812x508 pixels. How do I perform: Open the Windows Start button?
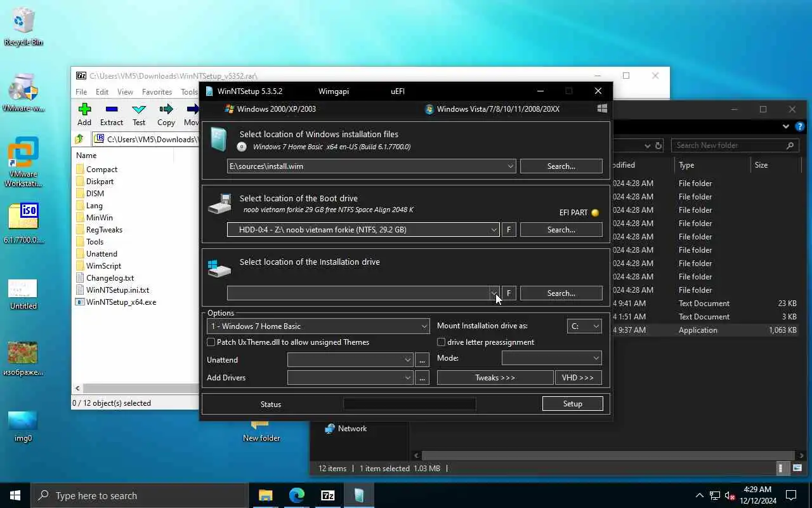click(15, 495)
